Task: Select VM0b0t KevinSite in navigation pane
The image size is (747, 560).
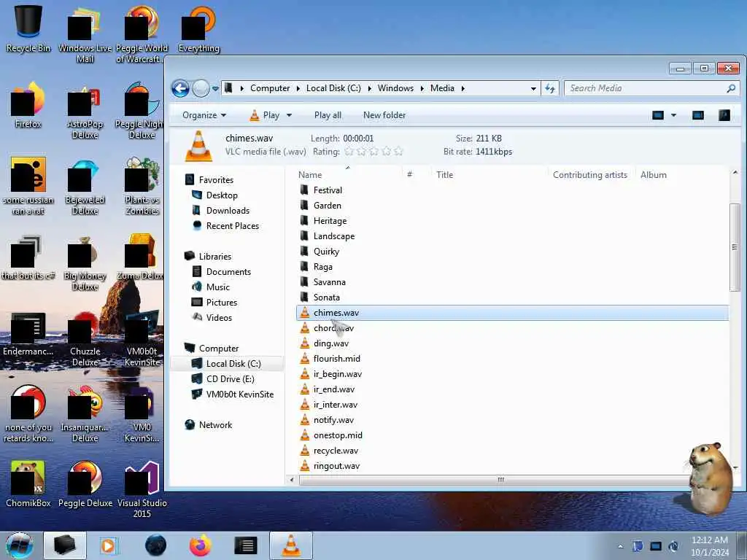Action: click(239, 394)
